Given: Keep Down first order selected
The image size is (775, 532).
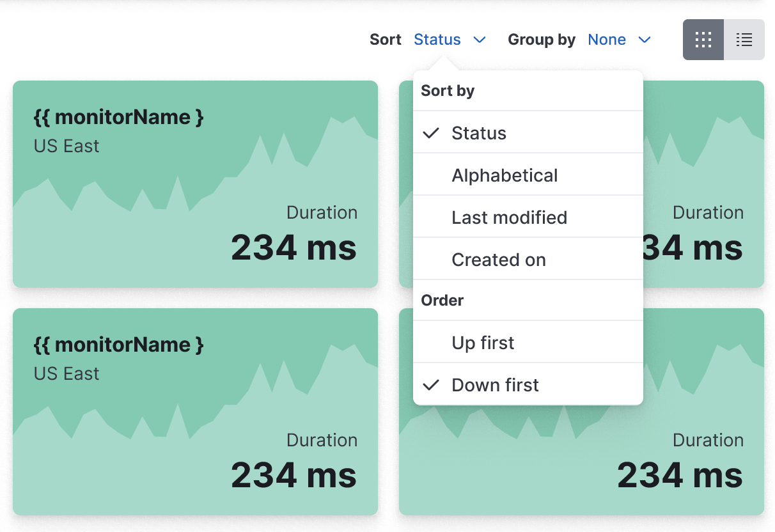Looking at the screenshot, I should coord(495,384).
